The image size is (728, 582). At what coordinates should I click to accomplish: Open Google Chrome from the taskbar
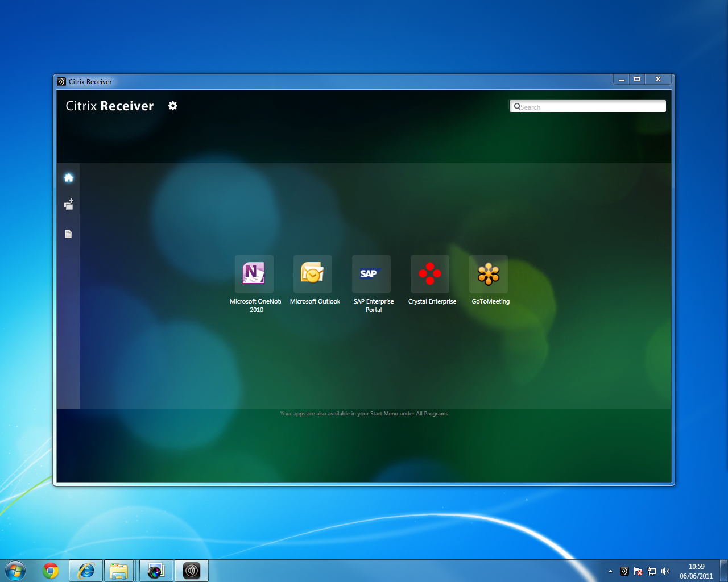51,571
